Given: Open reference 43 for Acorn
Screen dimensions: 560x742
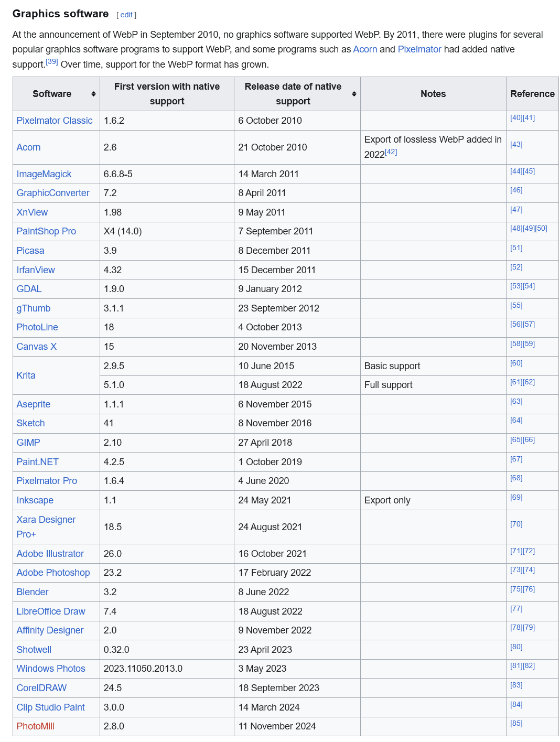Looking at the screenshot, I should pos(516,145).
